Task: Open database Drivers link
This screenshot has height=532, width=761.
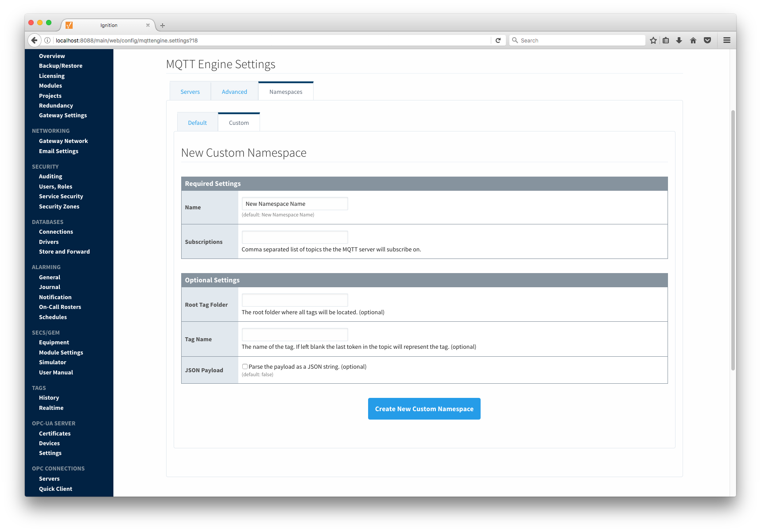Action: tap(49, 242)
